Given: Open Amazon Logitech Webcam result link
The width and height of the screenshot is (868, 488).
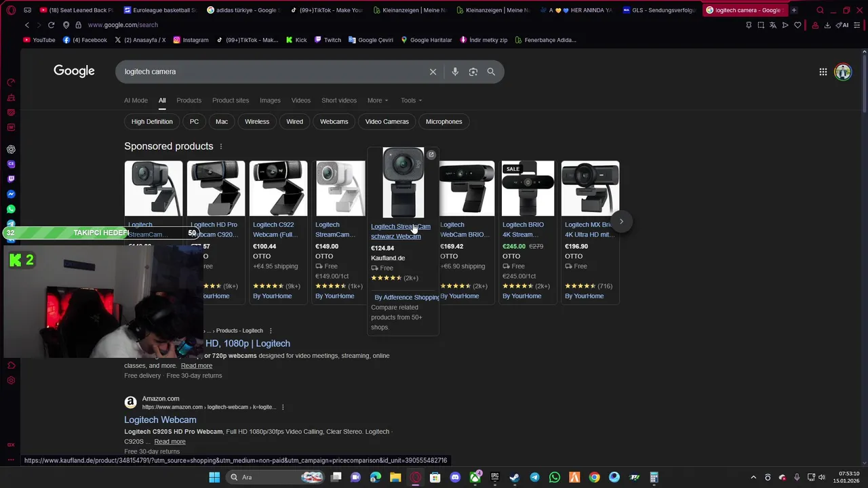Looking at the screenshot, I should [160, 420].
